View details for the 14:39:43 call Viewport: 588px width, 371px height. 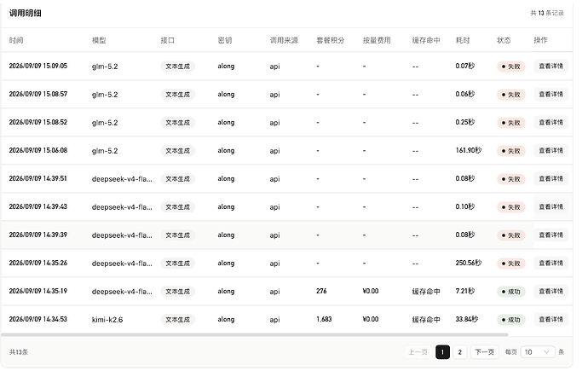[x=551, y=206]
